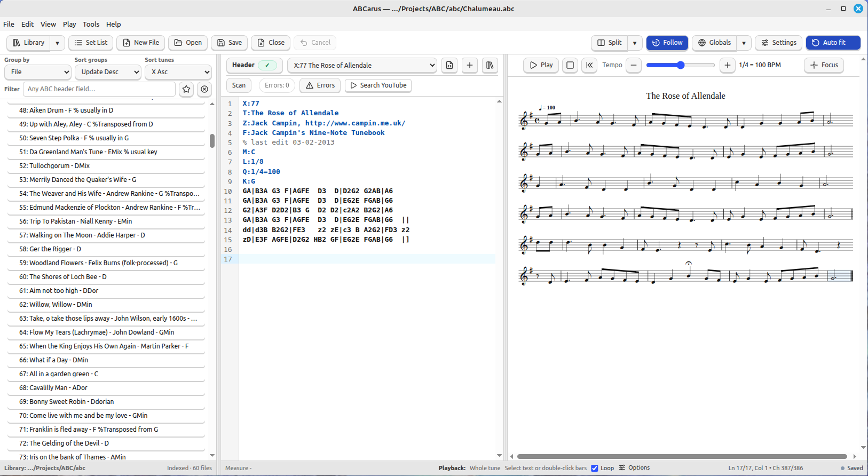Click the add new tune plus icon
This screenshot has width=868, height=476.
pyautogui.click(x=470, y=65)
